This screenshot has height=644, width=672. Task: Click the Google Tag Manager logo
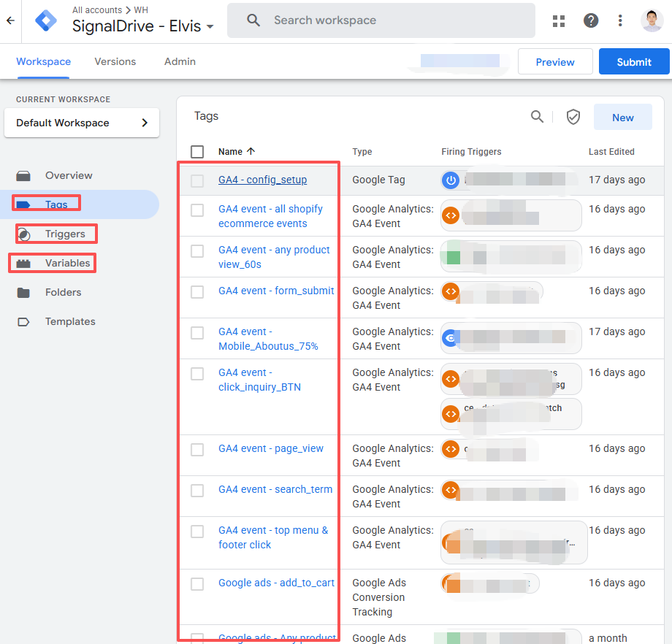[x=46, y=20]
